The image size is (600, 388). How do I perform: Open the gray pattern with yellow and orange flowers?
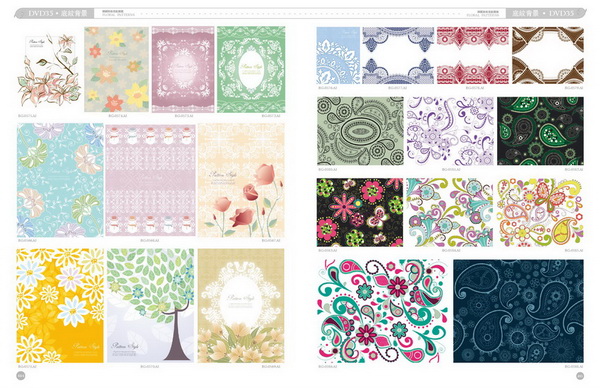pyautogui.click(x=116, y=69)
